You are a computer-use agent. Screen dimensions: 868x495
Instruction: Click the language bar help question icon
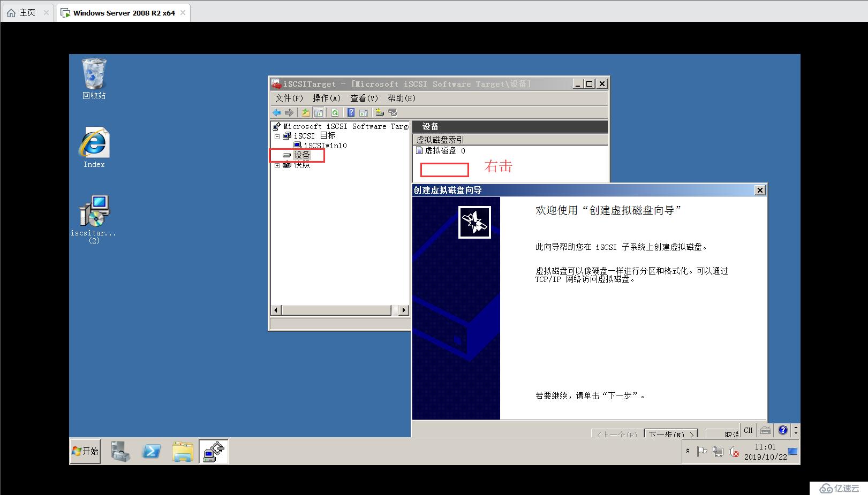pos(783,430)
